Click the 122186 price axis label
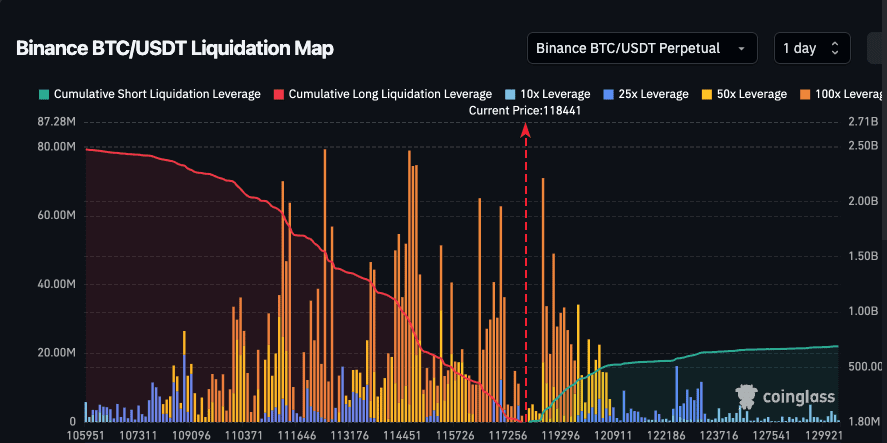The width and height of the screenshot is (887, 443). pyautogui.click(x=666, y=436)
